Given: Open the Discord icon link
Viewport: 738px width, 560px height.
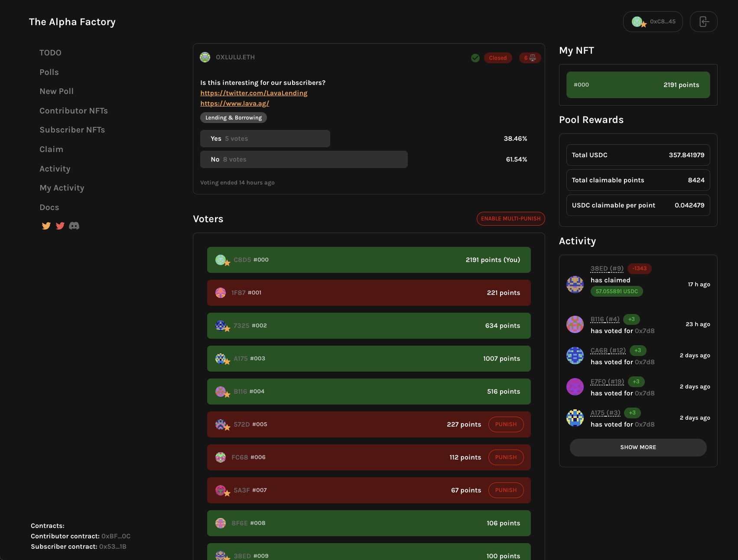Looking at the screenshot, I should pos(74,226).
